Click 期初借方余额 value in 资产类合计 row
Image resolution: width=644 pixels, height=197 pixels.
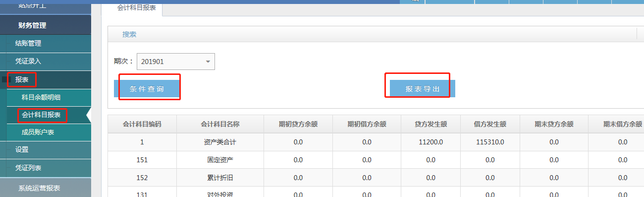click(x=367, y=142)
